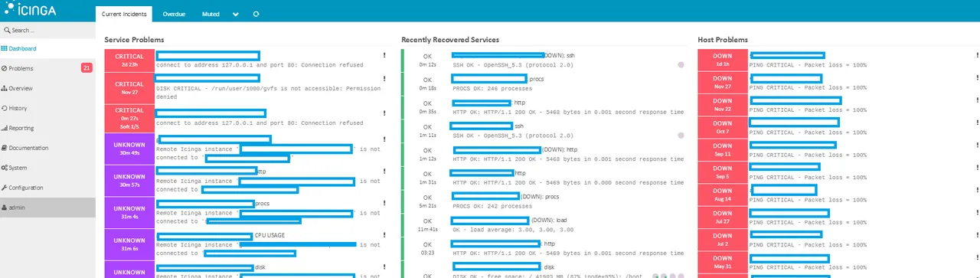Open Dashboard in the sidebar
This screenshot has height=278, width=980.
pyautogui.click(x=47, y=48)
